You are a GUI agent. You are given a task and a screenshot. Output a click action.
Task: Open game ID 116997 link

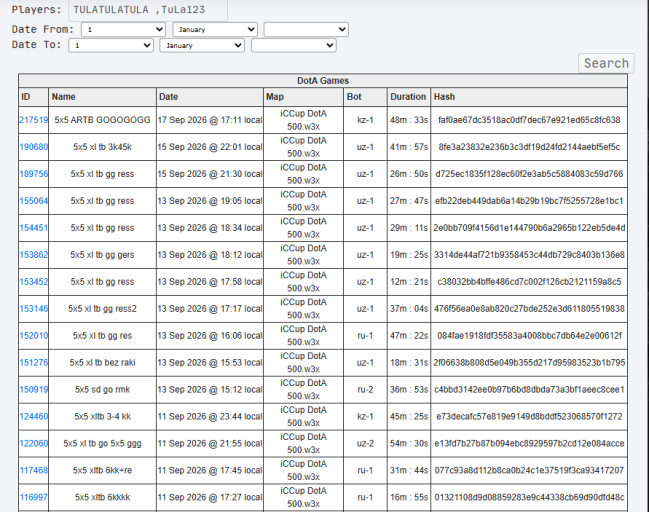34,497
